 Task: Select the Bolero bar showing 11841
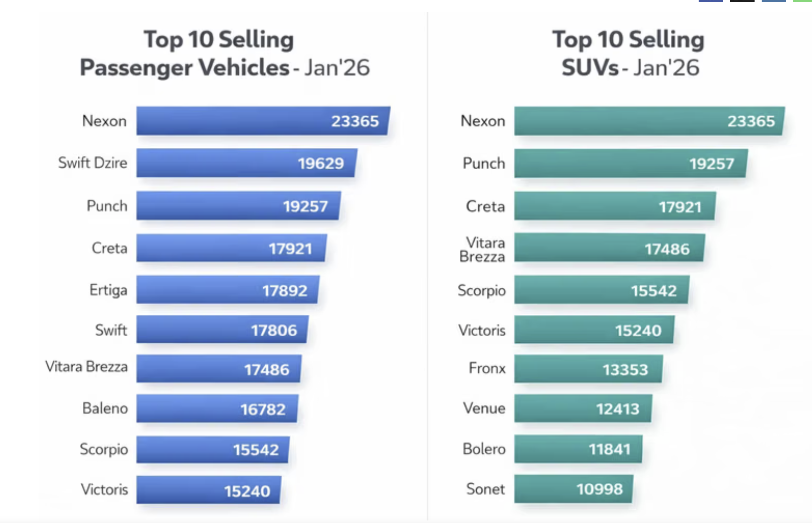pos(578,449)
